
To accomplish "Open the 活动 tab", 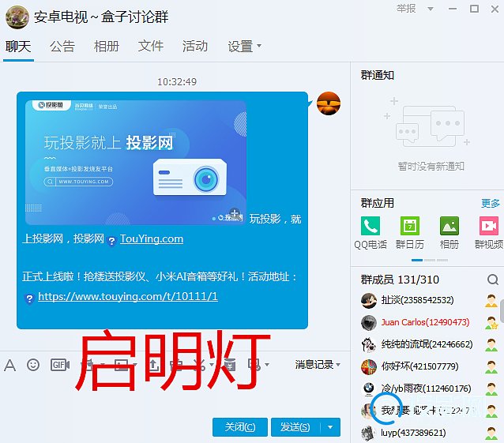I will (195, 47).
